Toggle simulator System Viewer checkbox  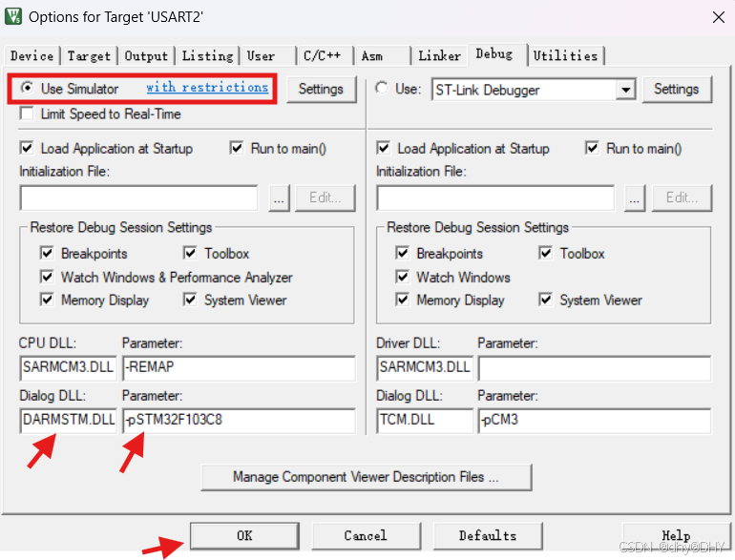pyautogui.click(x=190, y=300)
